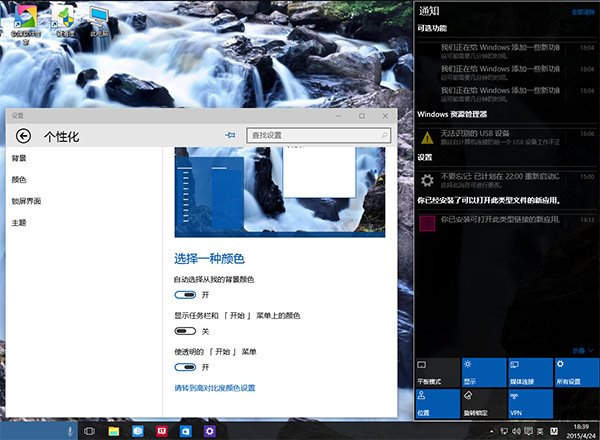Image resolution: width=600 pixels, height=440 pixels.
Task: Open Task View from the taskbar
Action: coord(90,430)
